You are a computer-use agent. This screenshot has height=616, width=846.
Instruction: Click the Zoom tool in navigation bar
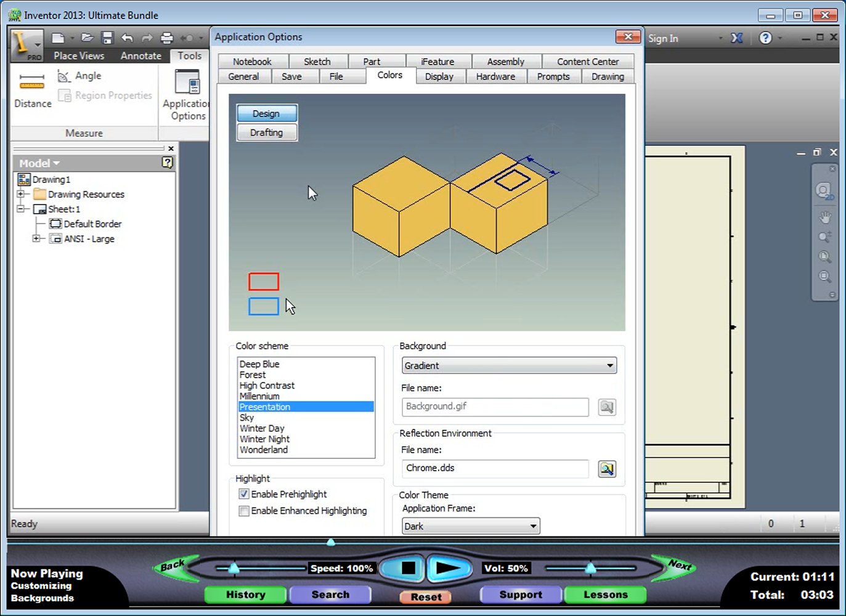click(x=824, y=237)
